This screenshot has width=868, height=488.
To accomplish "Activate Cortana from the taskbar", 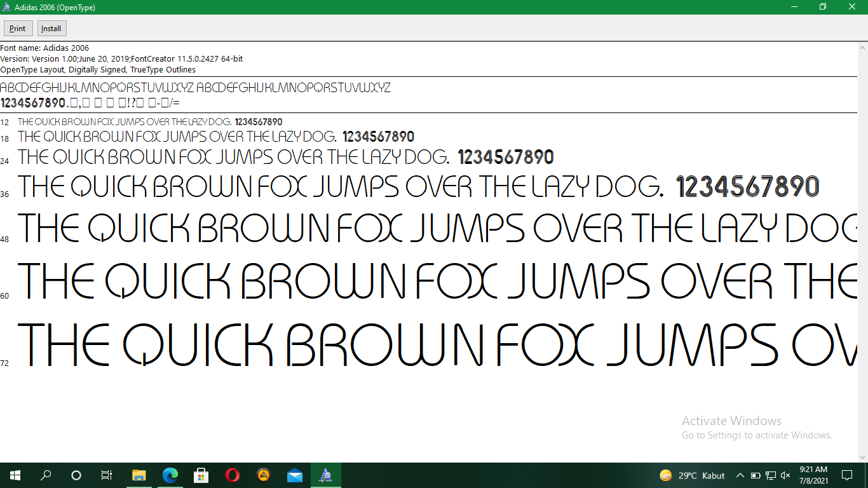I will click(76, 475).
